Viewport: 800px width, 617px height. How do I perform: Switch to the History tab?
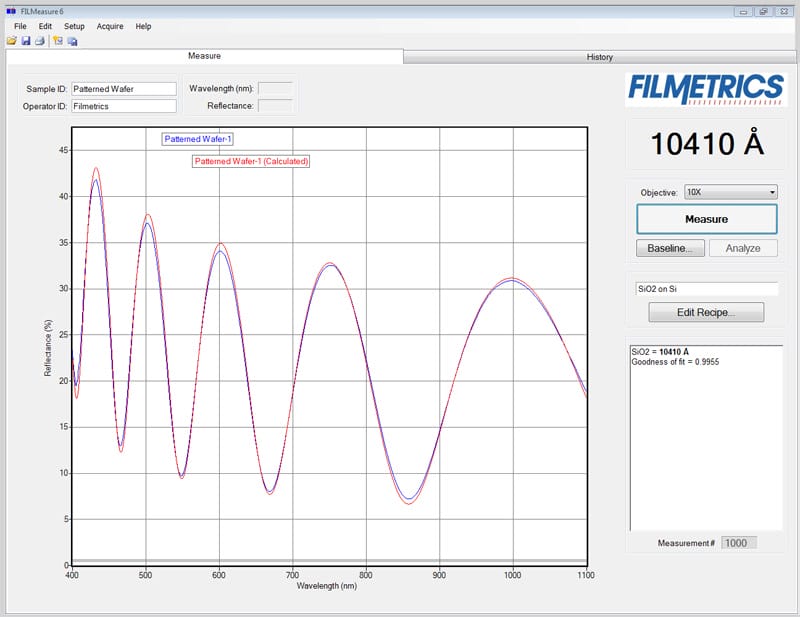599,57
